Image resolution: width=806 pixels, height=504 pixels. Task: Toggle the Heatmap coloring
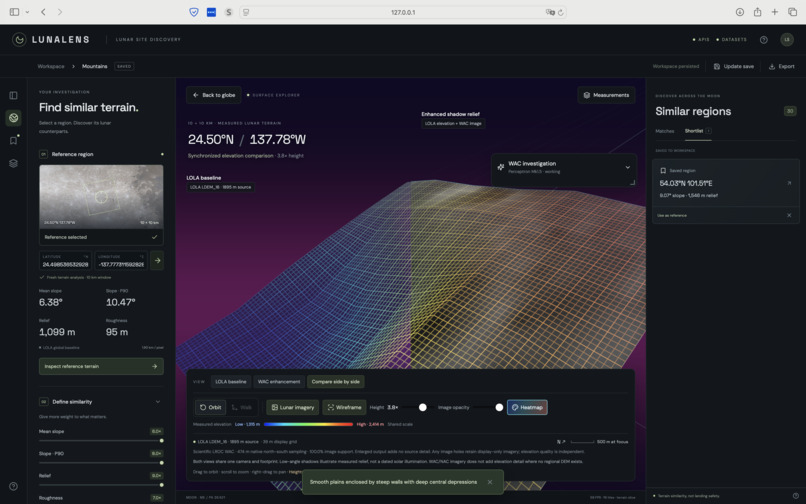pos(527,407)
